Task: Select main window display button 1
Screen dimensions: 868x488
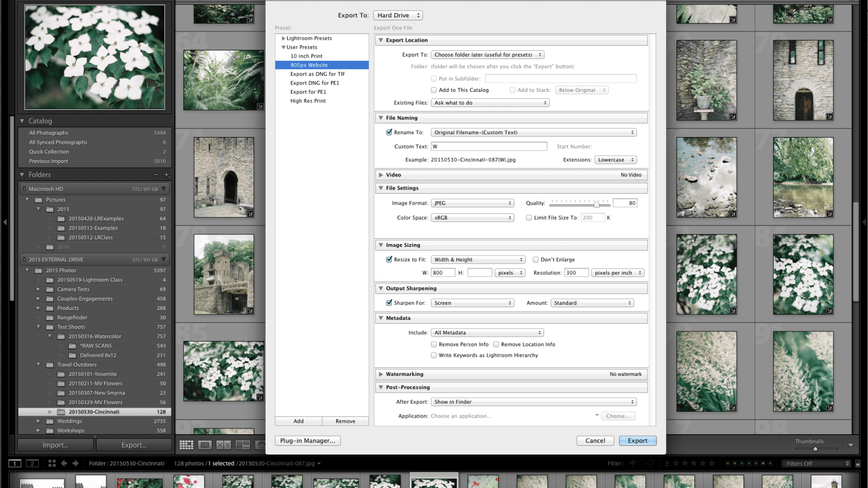Action: point(15,463)
